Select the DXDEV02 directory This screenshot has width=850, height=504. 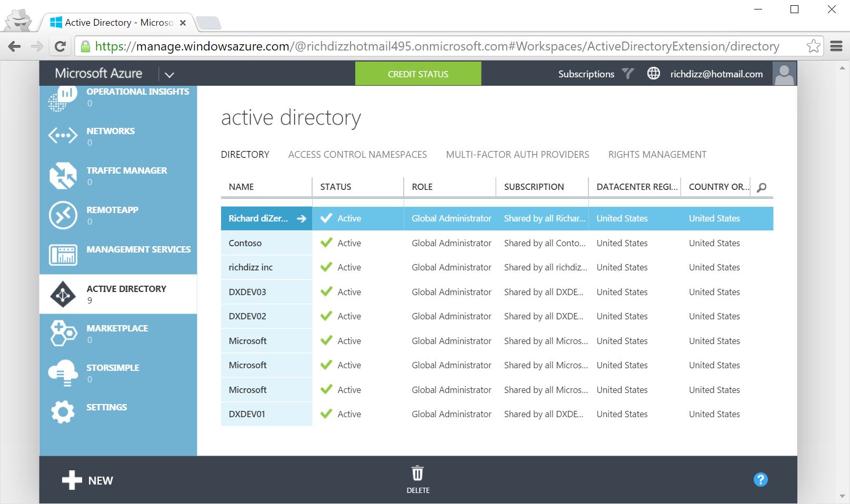[x=247, y=316]
